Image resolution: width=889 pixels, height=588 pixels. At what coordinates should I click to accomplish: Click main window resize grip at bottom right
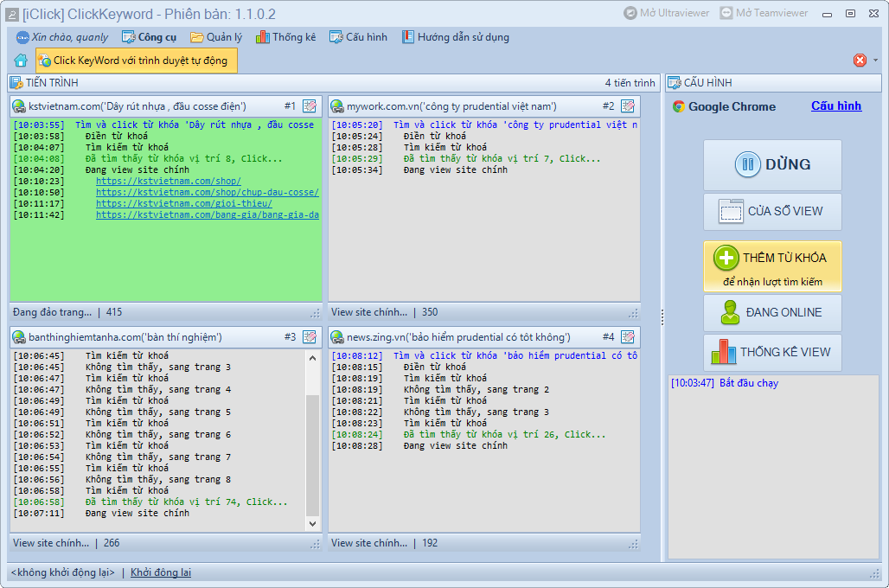click(x=875, y=574)
